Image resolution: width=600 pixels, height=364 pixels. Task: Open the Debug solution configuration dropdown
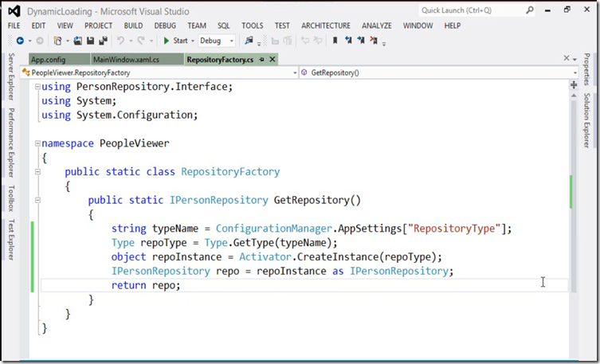(217, 41)
